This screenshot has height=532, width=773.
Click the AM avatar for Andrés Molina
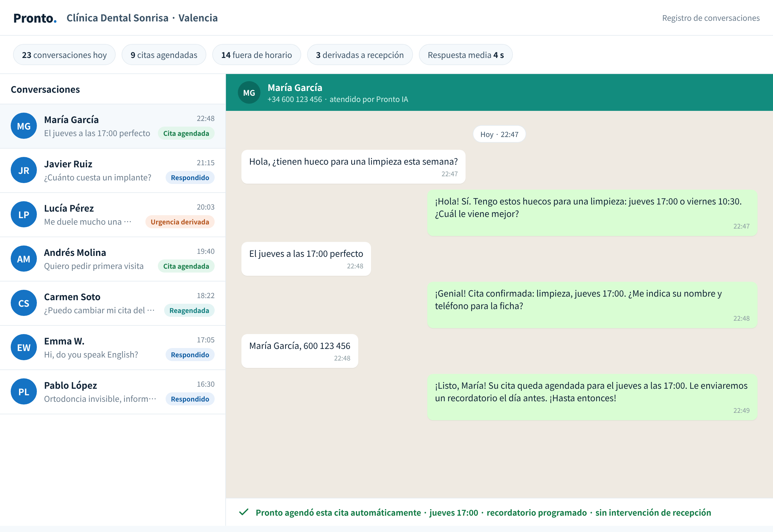point(24,259)
